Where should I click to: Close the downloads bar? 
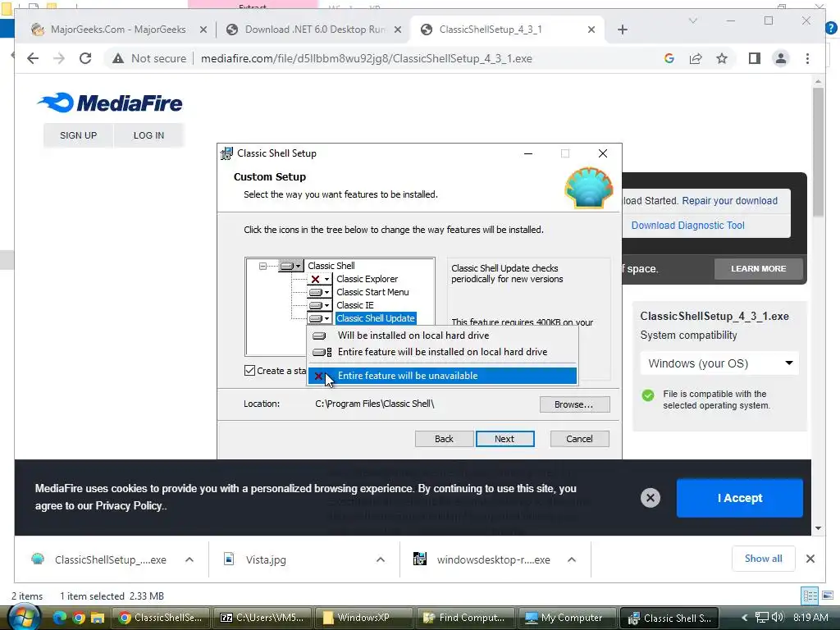[810, 559]
